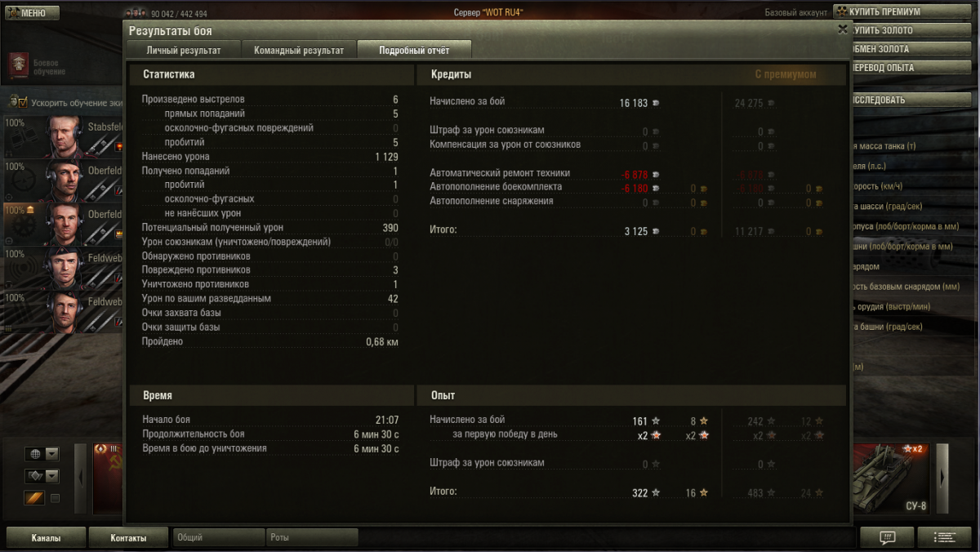Switch to the Командный результат tab
The height and width of the screenshot is (552, 980).
(299, 50)
